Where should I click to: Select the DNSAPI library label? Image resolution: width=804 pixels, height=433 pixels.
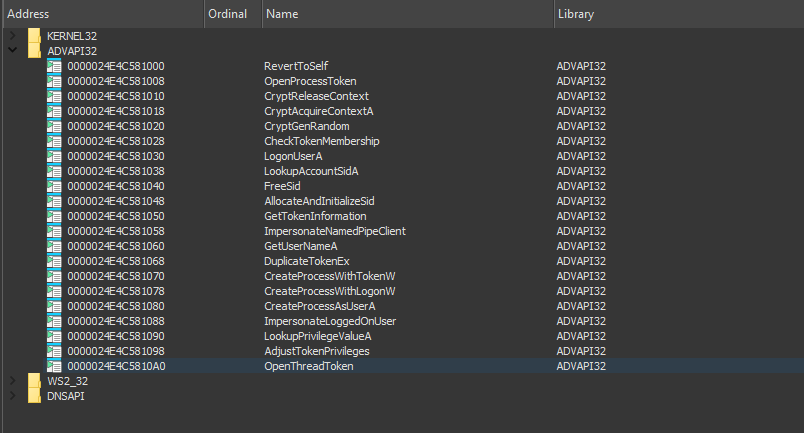pos(66,396)
